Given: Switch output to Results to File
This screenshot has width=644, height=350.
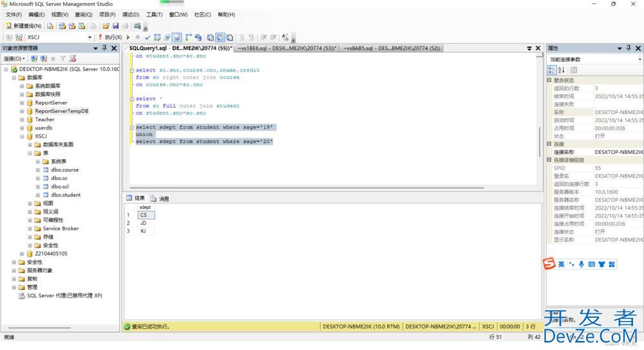Looking at the screenshot, I should [x=230, y=37].
